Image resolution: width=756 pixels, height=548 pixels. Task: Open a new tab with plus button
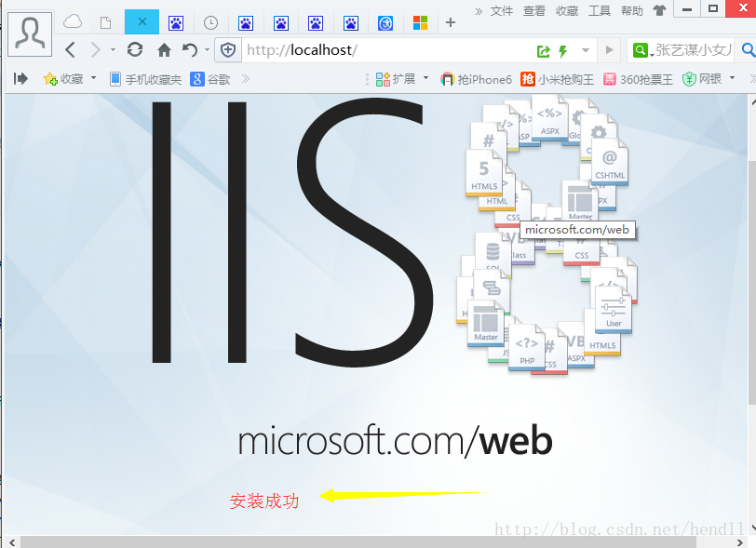(x=451, y=22)
